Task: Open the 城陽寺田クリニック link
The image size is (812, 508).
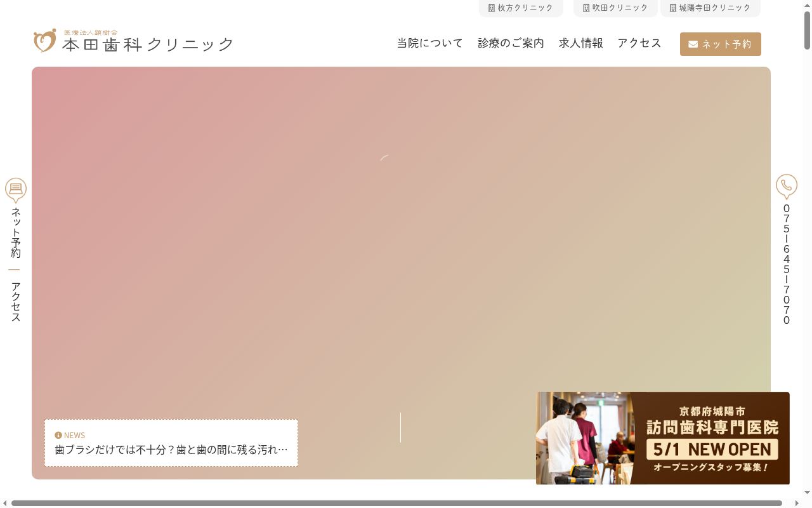Action: 710,8
